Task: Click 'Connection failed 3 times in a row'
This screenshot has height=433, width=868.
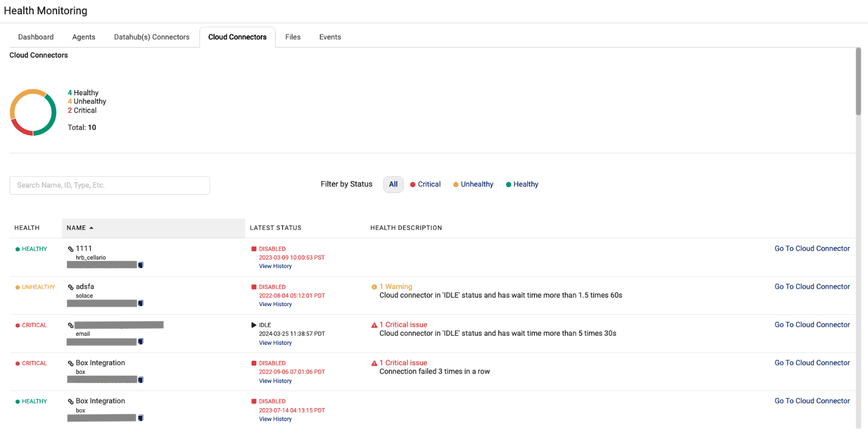Action: (435, 372)
